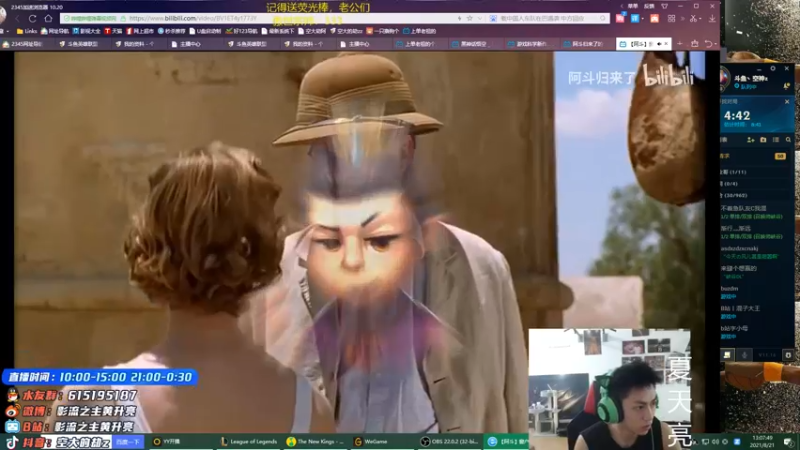The image size is (800, 450).
Task: Create a friends folder in League client
Action: click(x=763, y=140)
